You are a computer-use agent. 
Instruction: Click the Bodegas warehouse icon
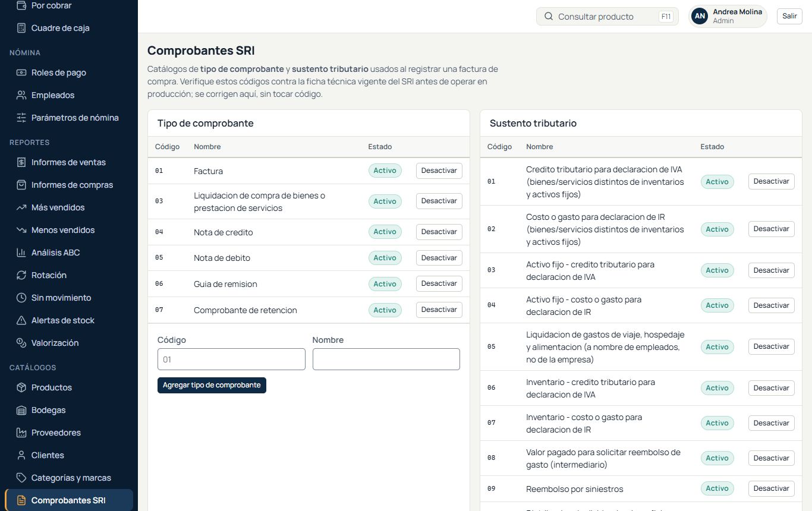[x=21, y=410]
